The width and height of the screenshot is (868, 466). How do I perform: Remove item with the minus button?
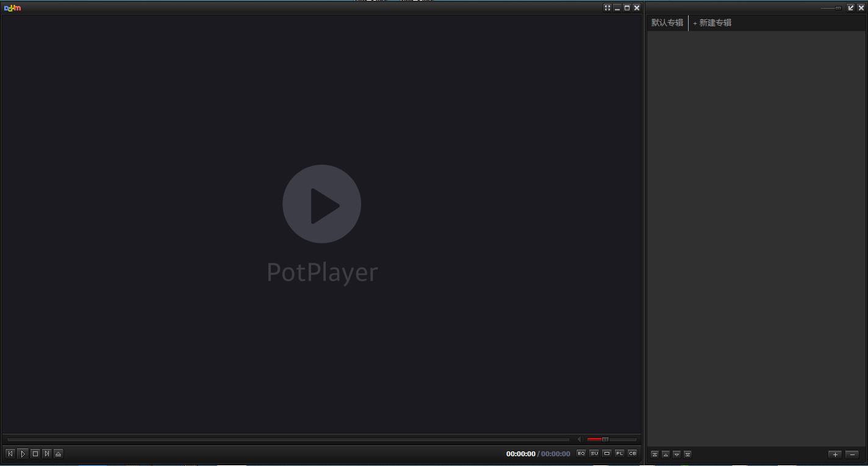pyautogui.click(x=852, y=454)
